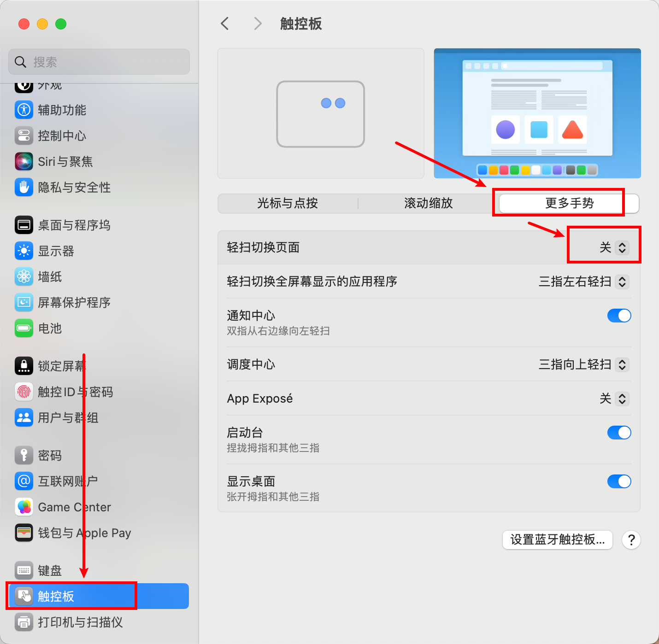Click the 隐私与安全性 hand icon

24,187
